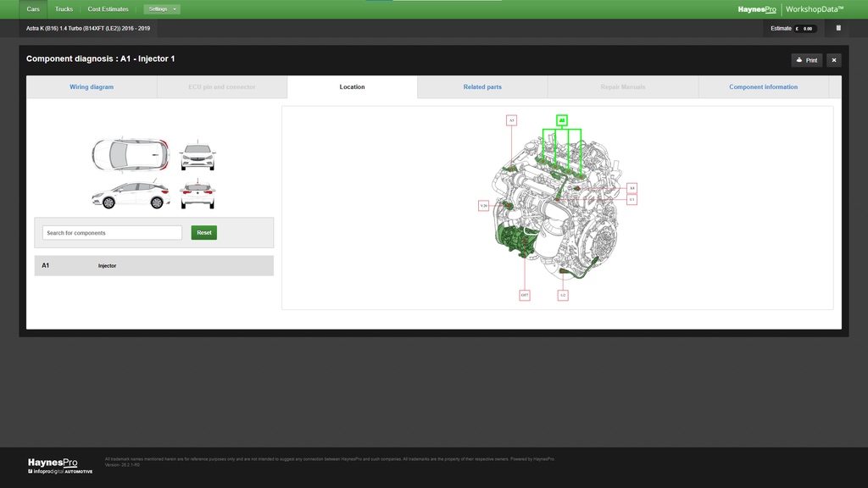Open Cost Estimates menu
This screenshot has width=868, height=488.
(x=108, y=9)
